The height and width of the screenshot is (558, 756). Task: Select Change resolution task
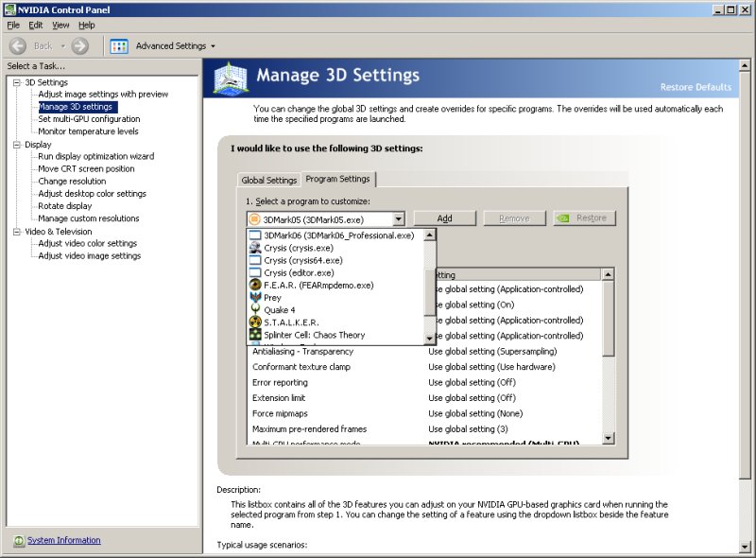pos(72,181)
